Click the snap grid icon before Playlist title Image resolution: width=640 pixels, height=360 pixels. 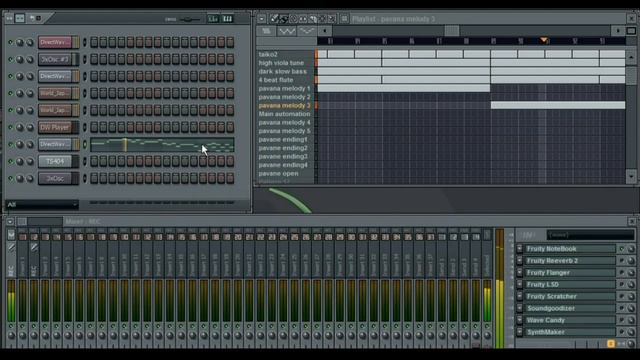point(344,18)
